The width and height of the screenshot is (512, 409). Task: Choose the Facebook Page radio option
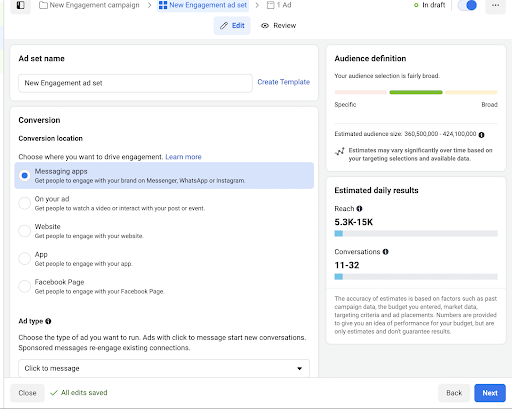click(x=25, y=286)
